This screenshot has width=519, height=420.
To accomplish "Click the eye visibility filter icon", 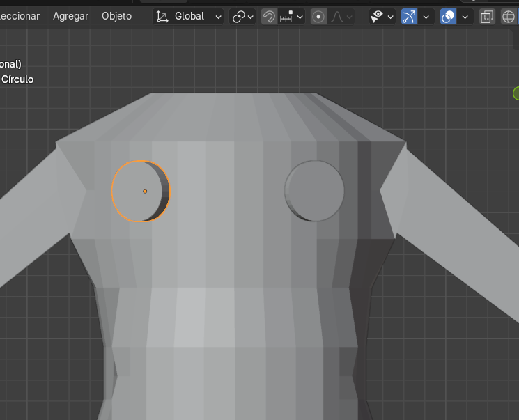I will tap(378, 16).
